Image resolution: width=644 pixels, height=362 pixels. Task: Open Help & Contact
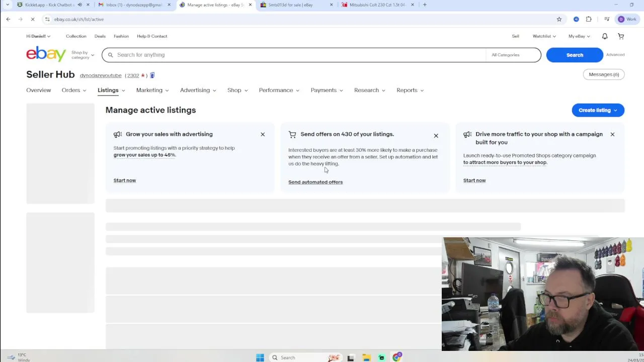pos(152,36)
